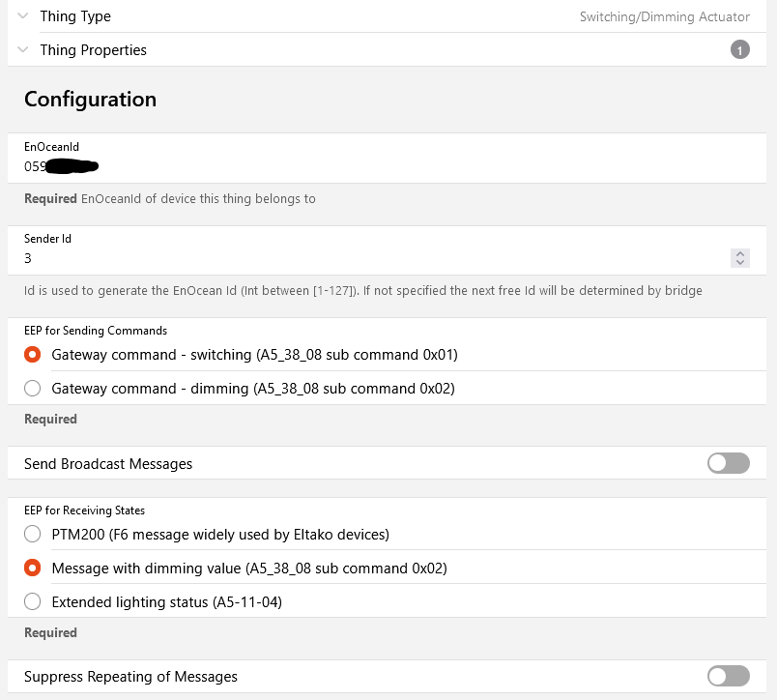The height and width of the screenshot is (700, 777).
Task: Pick Extended lighting status (A5-11-04)
Action: pyautogui.click(x=33, y=601)
